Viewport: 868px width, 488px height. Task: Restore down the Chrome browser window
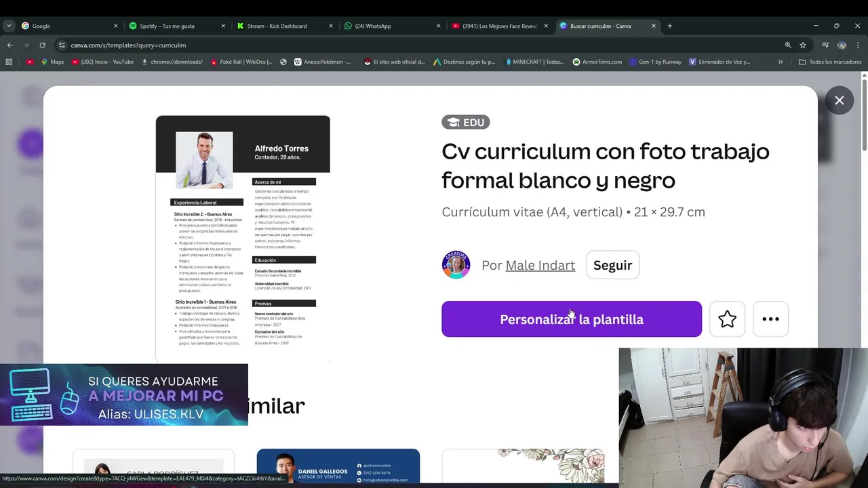[x=836, y=26]
